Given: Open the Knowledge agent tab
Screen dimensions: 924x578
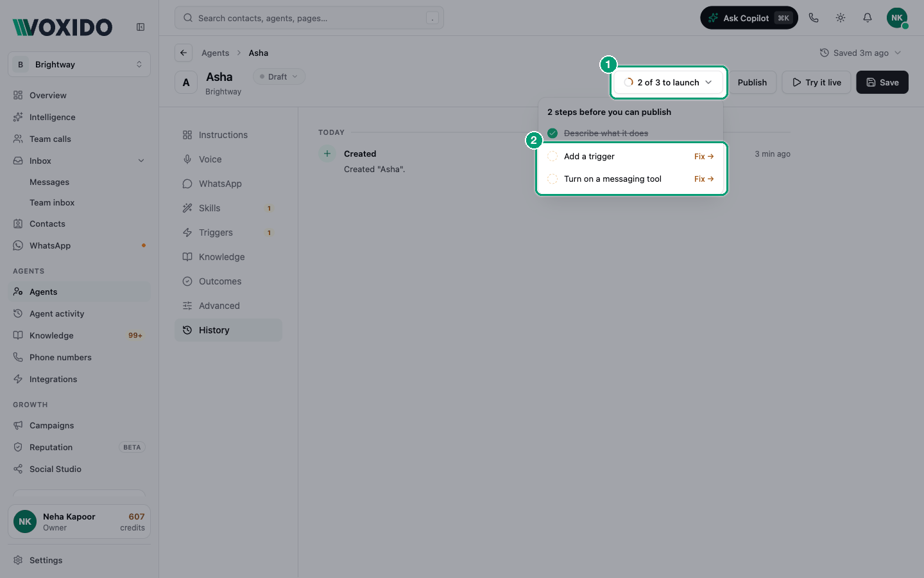Looking at the screenshot, I should click(x=228, y=257).
